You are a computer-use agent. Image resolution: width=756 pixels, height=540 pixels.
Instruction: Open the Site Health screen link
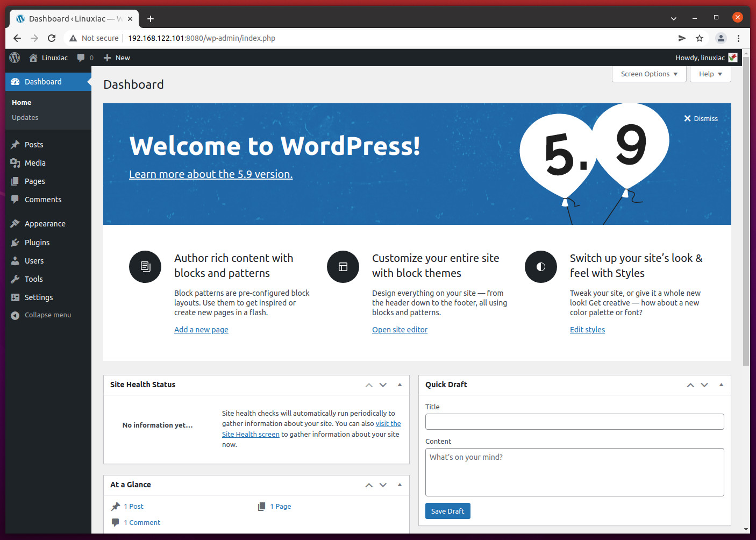[x=251, y=435]
